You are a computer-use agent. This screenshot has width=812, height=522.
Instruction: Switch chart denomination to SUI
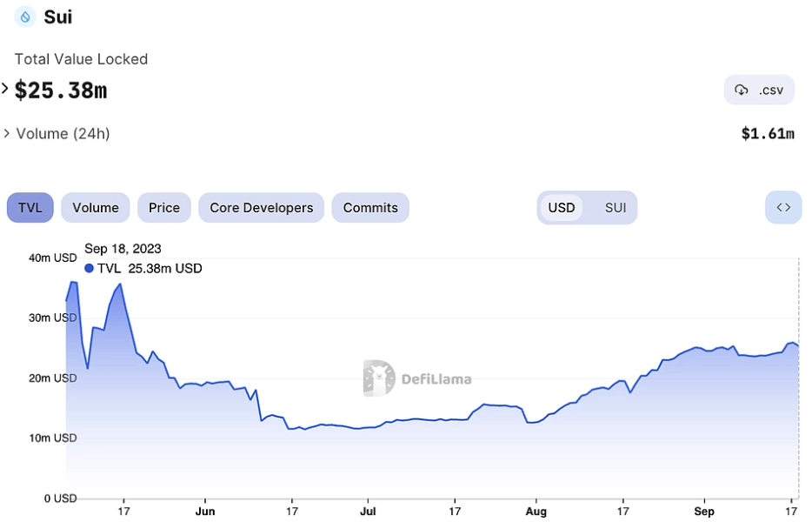tap(616, 207)
